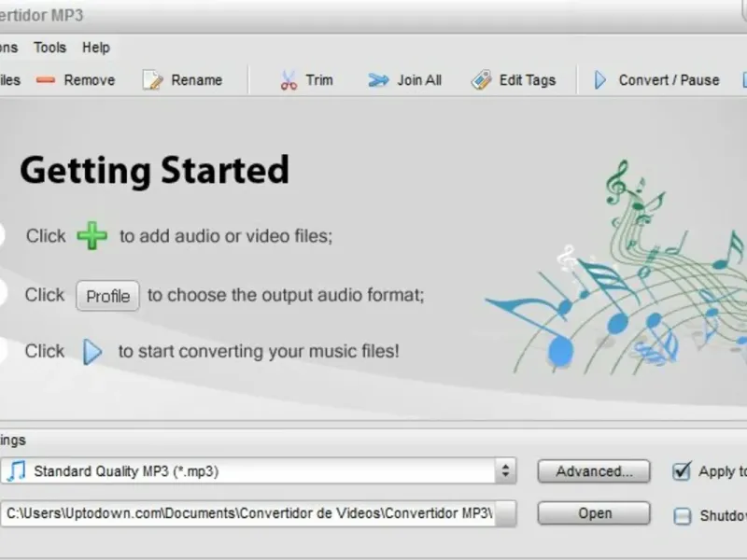Click the music note icon in profile box
The height and width of the screenshot is (560, 747).
[17, 471]
